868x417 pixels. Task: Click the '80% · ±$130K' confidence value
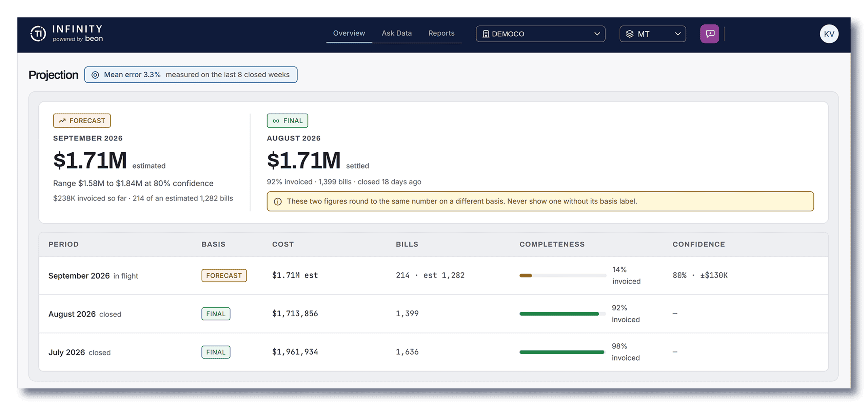700,275
